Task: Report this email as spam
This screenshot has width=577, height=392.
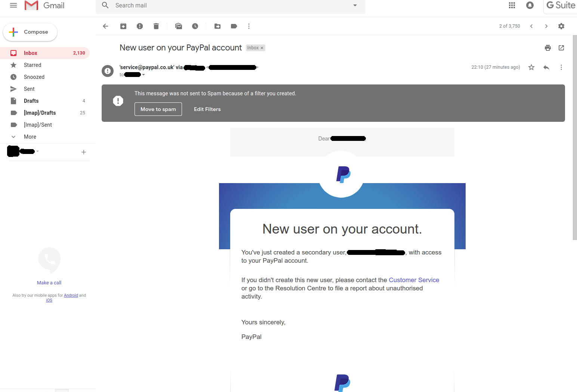Action: tap(140, 26)
